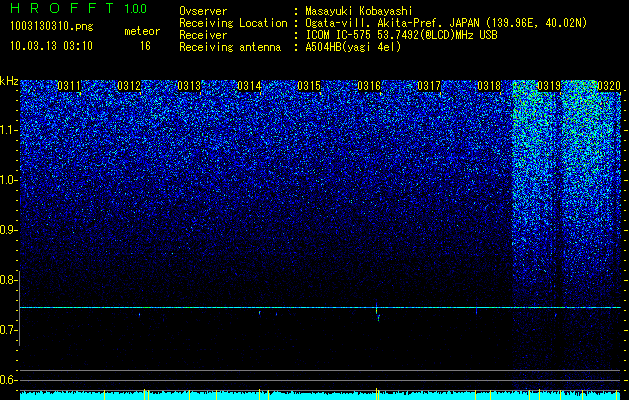
Task: Click the bright meteor echo below 0316
Action: (x=377, y=311)
